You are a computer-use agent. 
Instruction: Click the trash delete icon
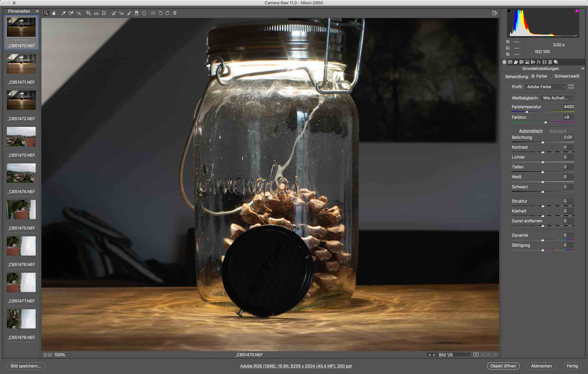coord(175,13)
